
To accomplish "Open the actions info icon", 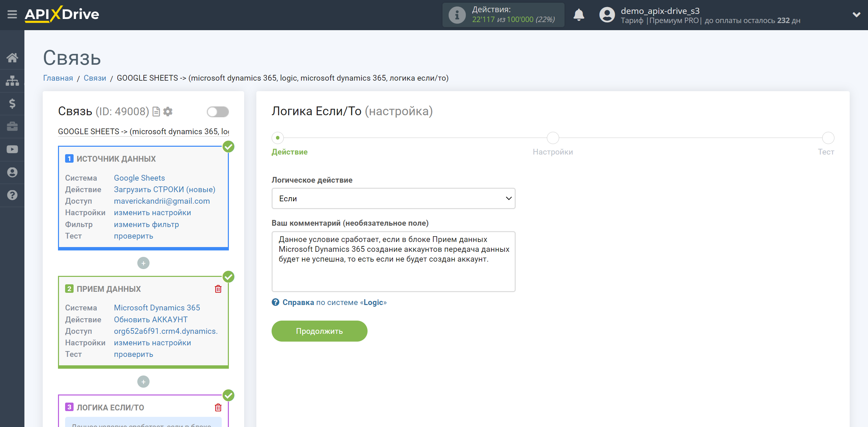I will click(457, 15).
